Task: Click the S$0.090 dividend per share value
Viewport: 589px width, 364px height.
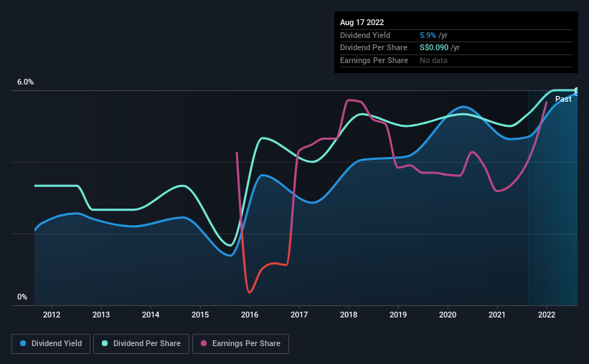Action: point(434,48)
